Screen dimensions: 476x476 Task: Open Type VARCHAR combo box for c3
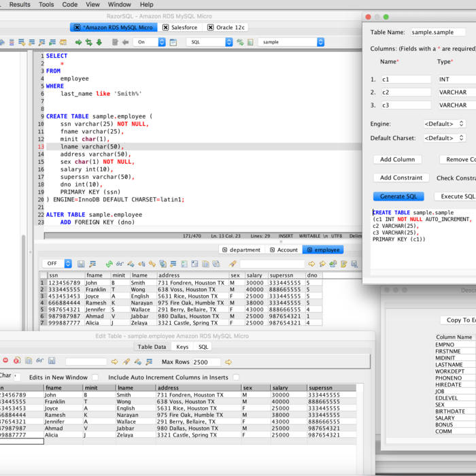[x=456, y=105]
